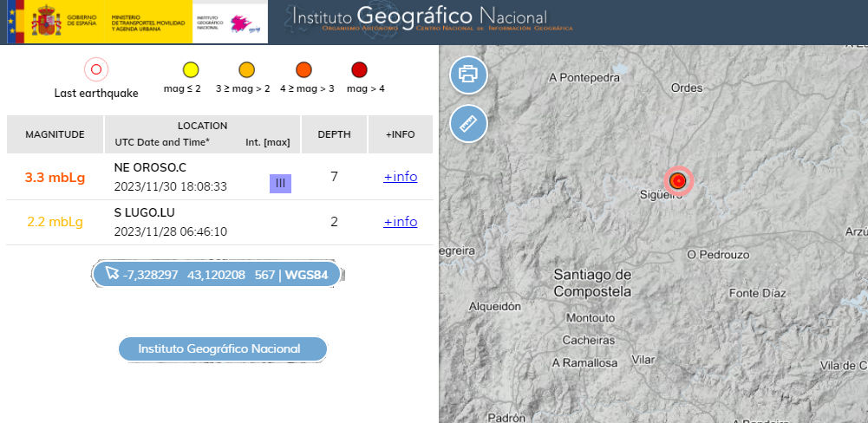
Task: Click the Instituto Geográfico Nacional small logo
Action: [230, 23]
